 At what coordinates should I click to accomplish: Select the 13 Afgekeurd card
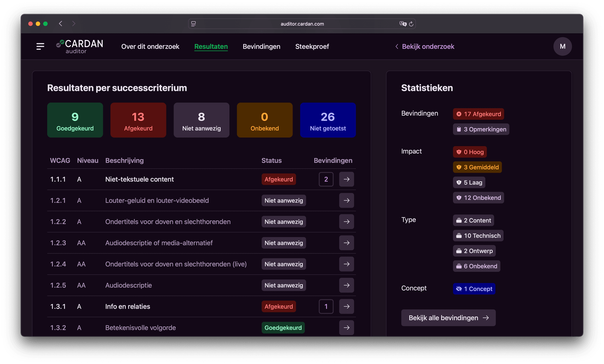(138, 120)
